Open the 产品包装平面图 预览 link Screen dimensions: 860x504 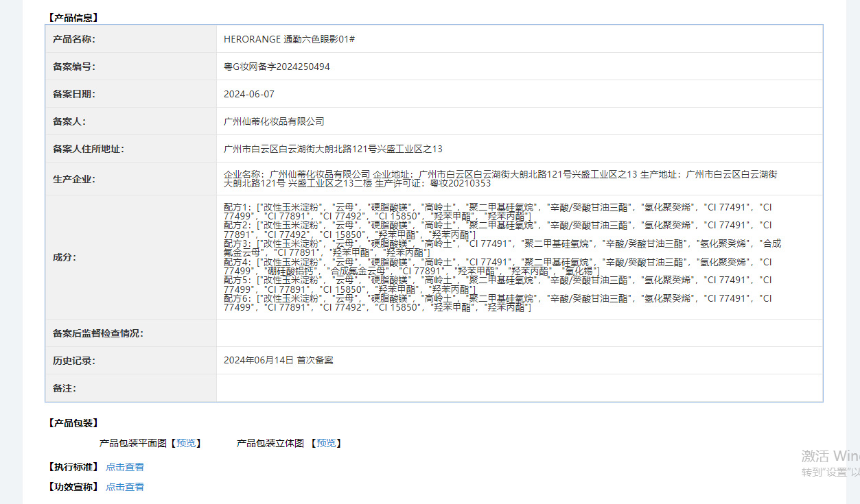tap(186, 443)
